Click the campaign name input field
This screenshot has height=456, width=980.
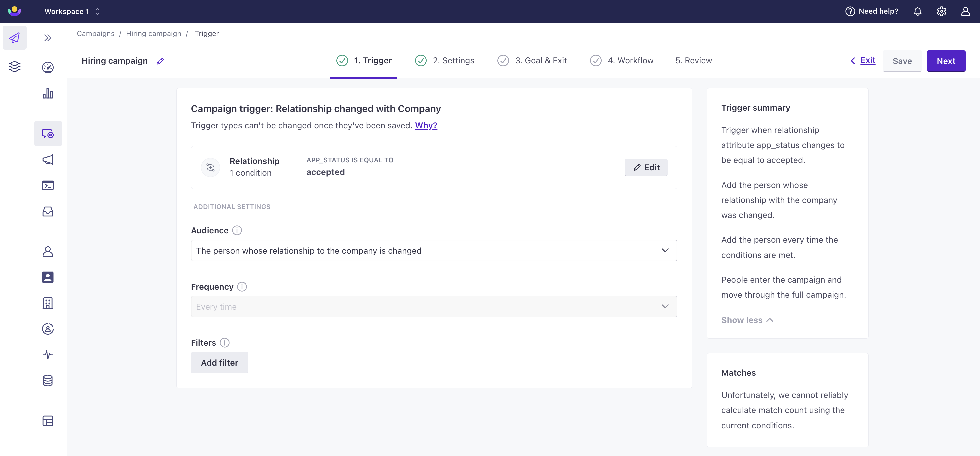pos(114,61)
